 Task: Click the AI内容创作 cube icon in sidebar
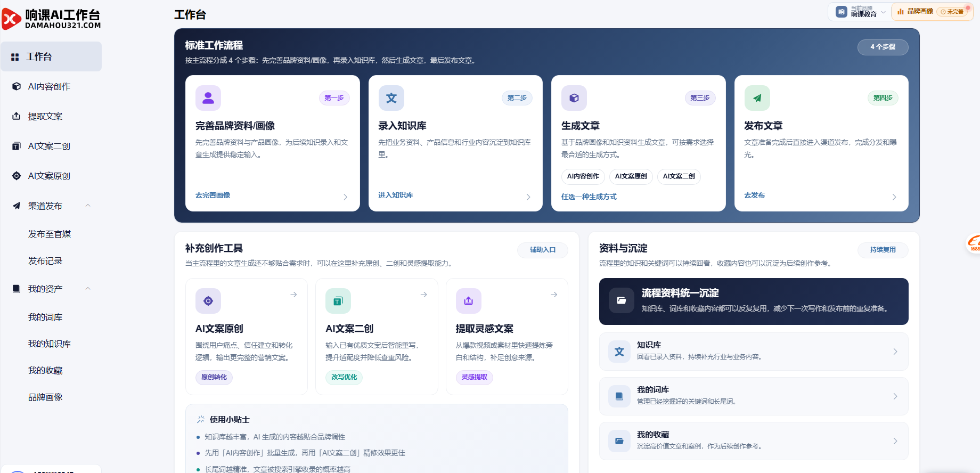coord(17,86)
